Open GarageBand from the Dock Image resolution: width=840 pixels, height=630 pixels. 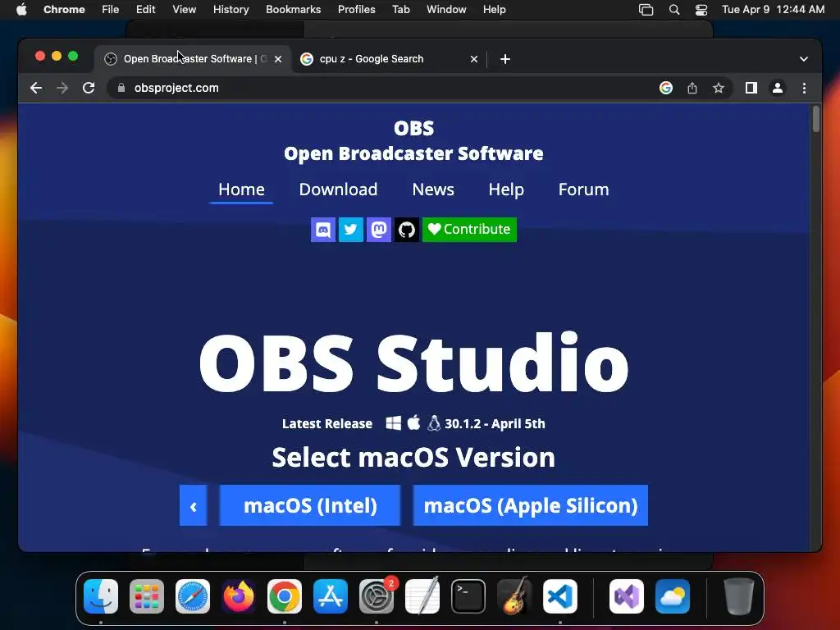(514, 596)
